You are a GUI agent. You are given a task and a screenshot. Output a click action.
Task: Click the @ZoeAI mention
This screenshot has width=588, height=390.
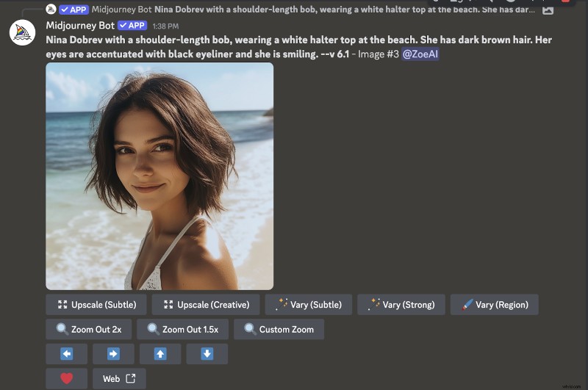point(420,54)
